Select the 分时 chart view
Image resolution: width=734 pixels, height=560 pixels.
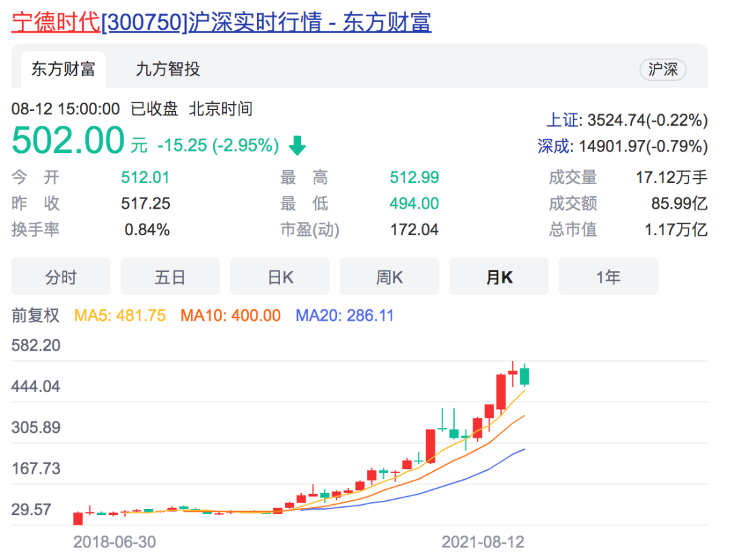61,277
